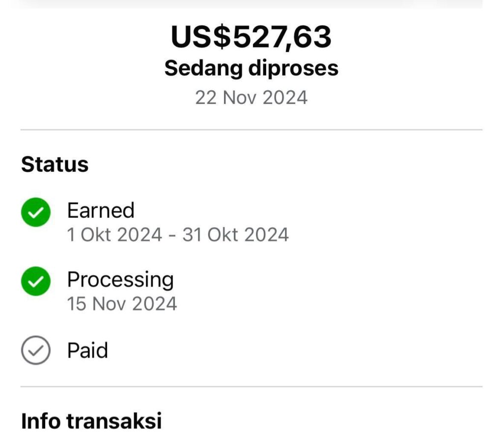Screen dimensions: 503x448
Task: Tap the 527,63 amount figure
Action: pos(281,37)
